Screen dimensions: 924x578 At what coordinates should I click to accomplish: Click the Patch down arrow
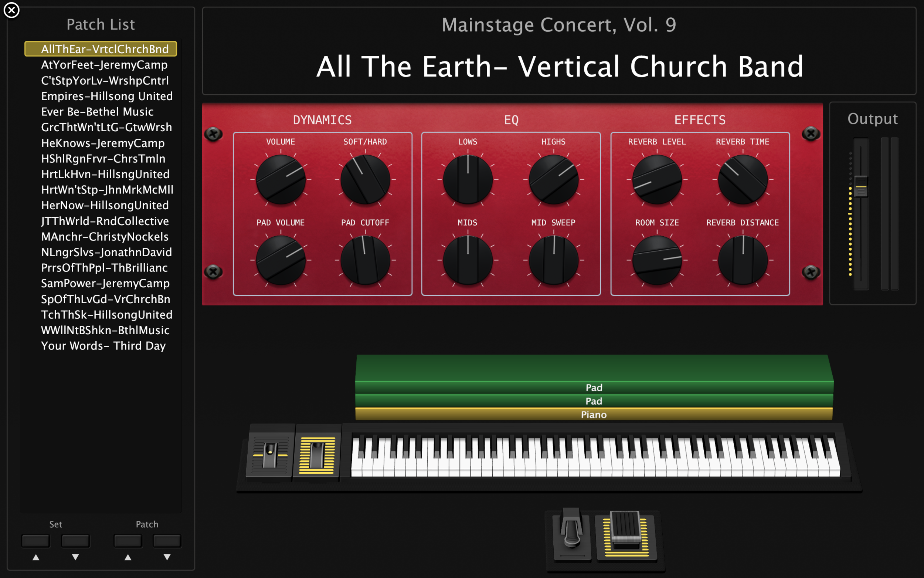167,557
